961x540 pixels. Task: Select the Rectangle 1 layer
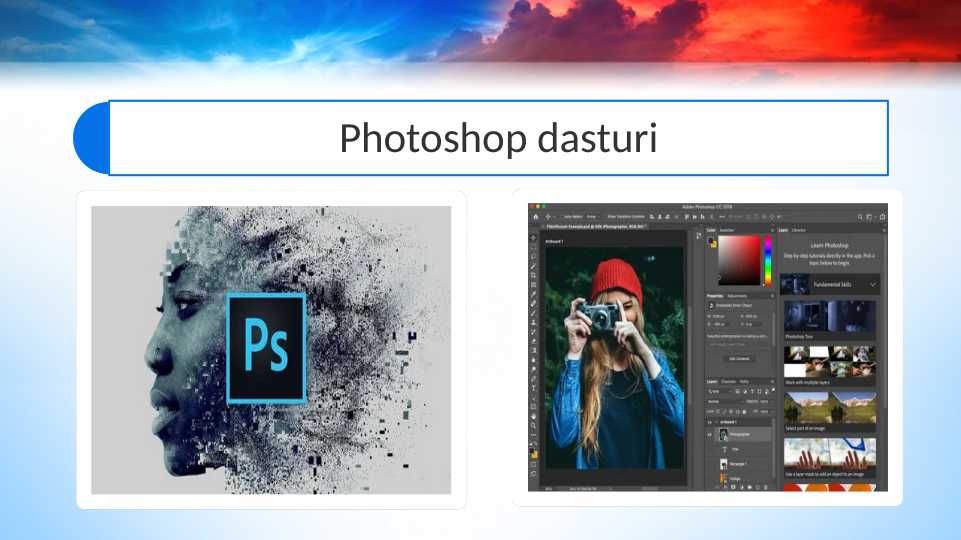tap(739, 464)
